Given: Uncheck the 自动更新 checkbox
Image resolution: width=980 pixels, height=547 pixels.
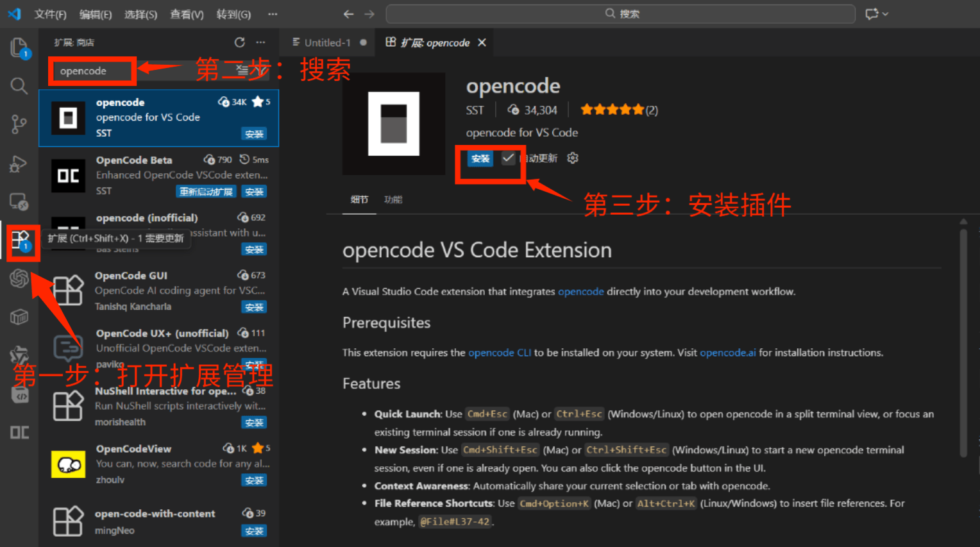Looking at the screenshot, I should coord(508,158).
